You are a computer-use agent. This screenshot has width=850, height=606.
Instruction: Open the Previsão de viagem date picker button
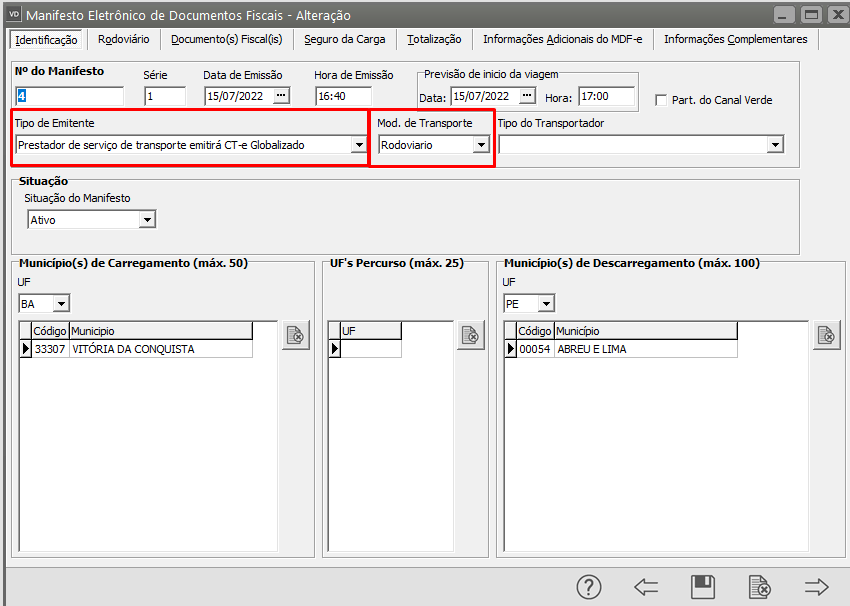tap(528, 96)
